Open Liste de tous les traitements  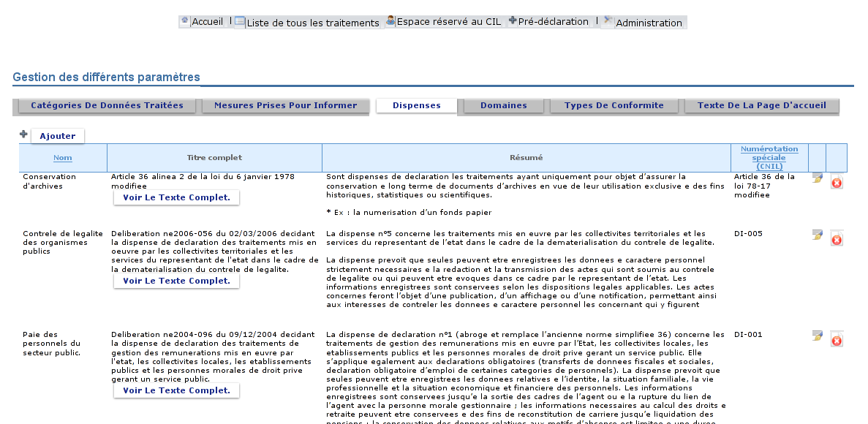point(312,23)
